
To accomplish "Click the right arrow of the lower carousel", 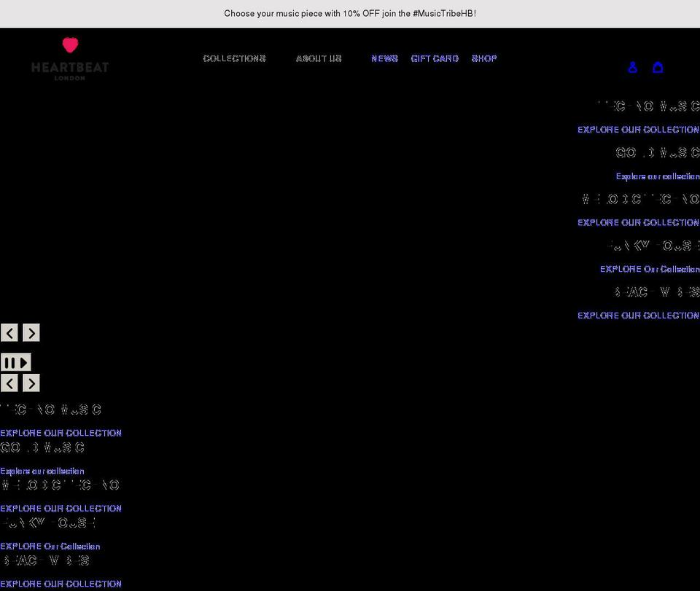I will pyautogui.click(x=31, y=383).
